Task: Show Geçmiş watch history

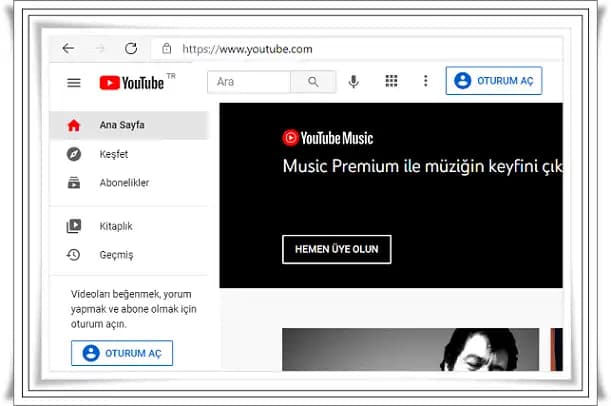Action: point(115,255)
